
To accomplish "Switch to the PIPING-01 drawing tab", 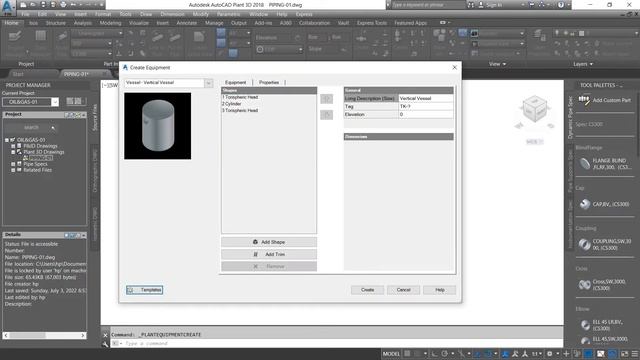I will pos(76,74).
